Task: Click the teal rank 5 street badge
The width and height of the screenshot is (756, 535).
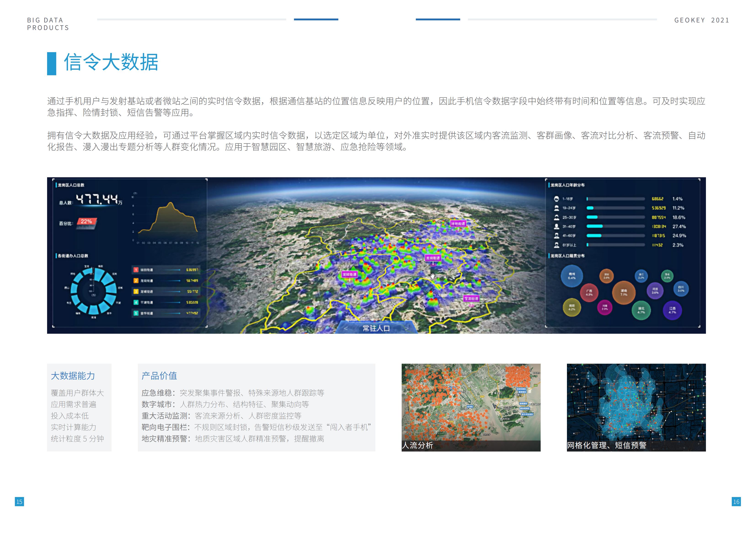Action: click(136, 313)
